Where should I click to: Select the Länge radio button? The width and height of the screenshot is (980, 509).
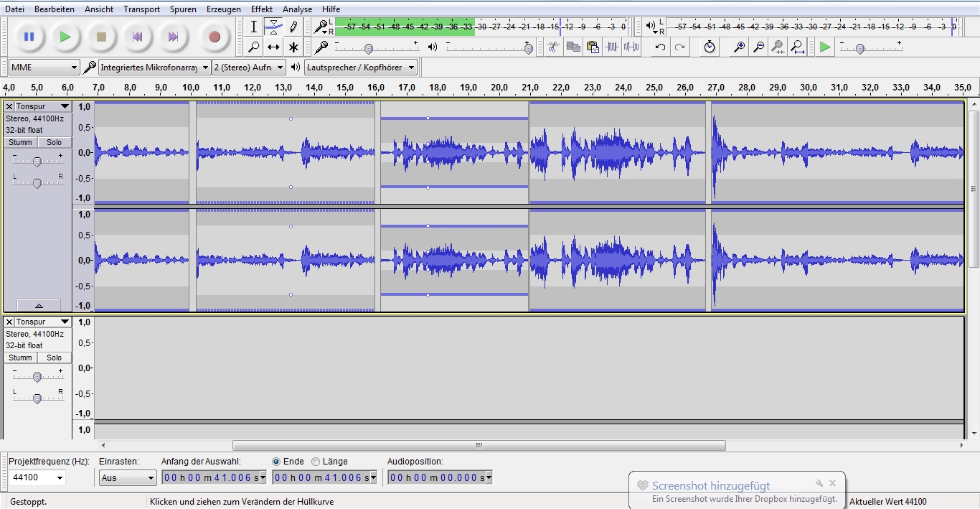[316, 462]
